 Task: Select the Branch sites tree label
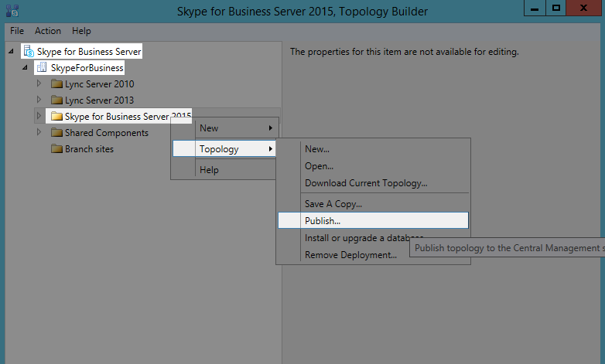pos(89,149)
